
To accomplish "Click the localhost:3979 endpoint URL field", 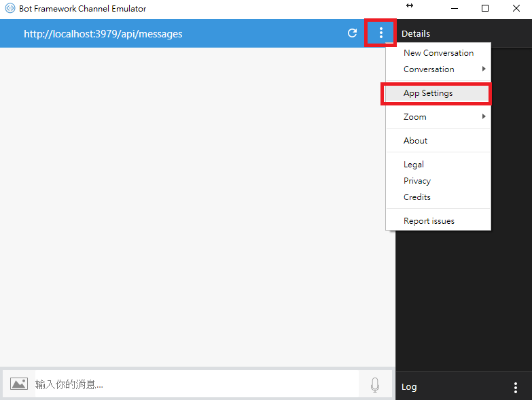I will [103, 34].
